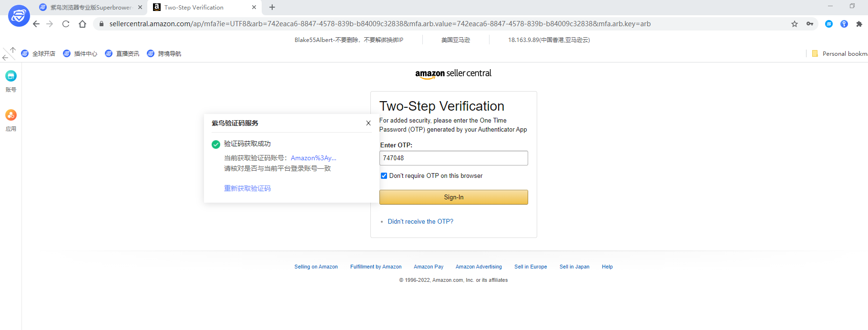Close the 紫鸟验证码服务 popup

368,123
